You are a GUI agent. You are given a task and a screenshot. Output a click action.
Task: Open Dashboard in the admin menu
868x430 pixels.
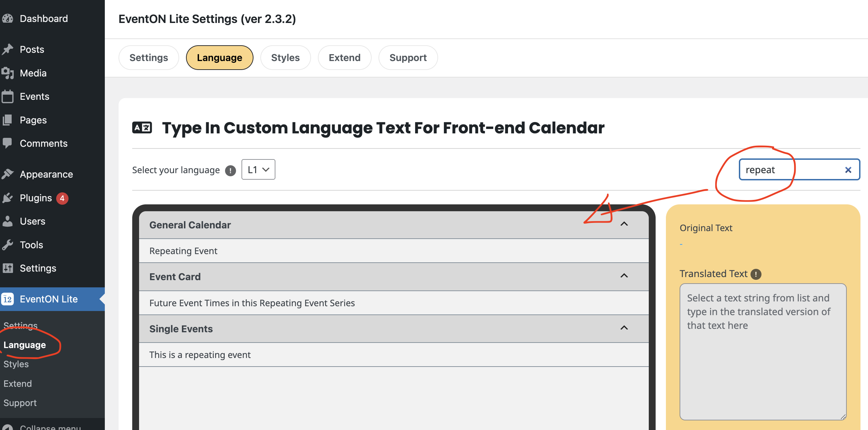pos(44,19)
